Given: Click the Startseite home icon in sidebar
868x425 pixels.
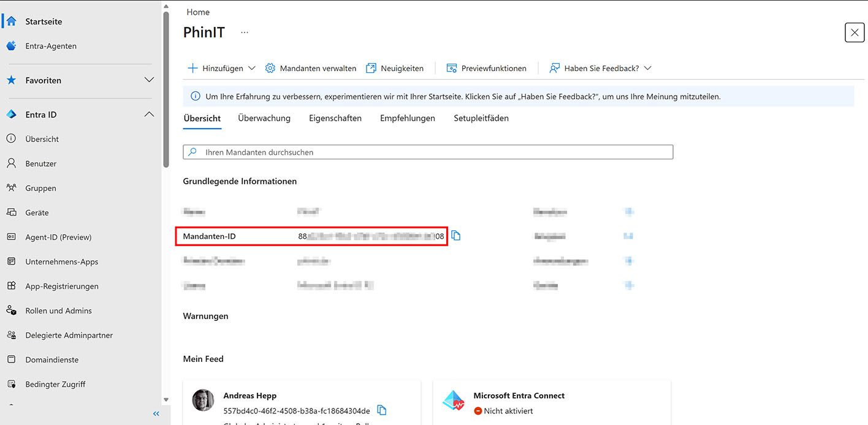Looking at the screenshot, I should coord(11,21).
